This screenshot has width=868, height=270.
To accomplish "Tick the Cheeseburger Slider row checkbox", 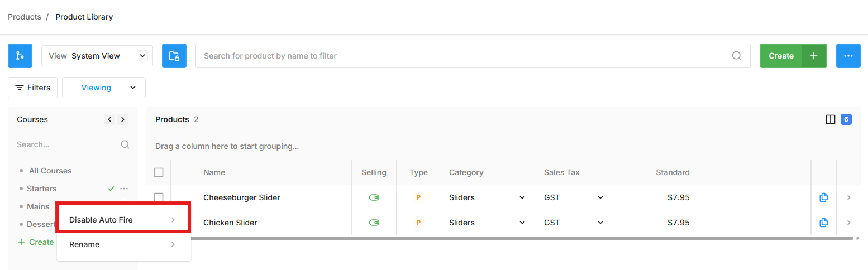I will click(159, 197).
